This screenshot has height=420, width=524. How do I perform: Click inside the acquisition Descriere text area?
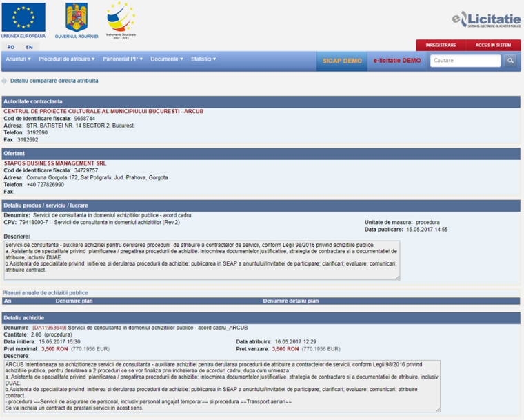point(222,386)
